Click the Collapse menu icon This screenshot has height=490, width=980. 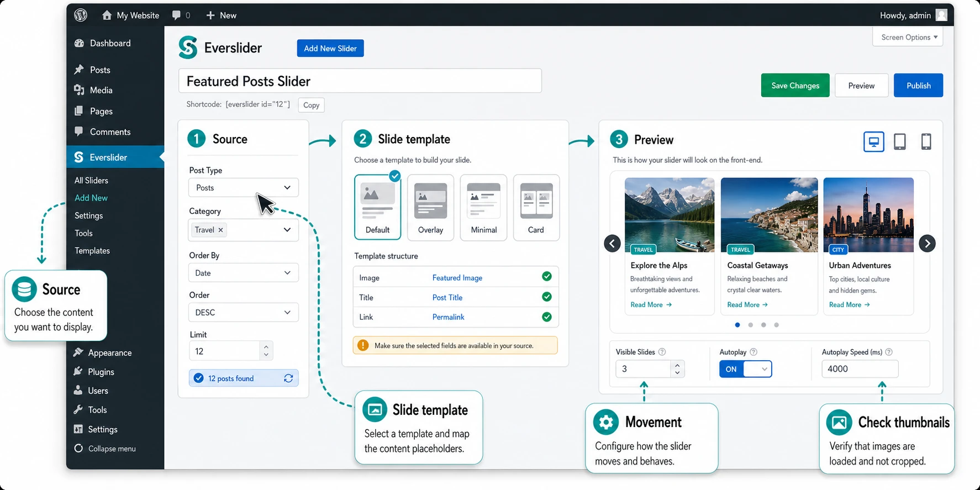[x=78, y=448]
